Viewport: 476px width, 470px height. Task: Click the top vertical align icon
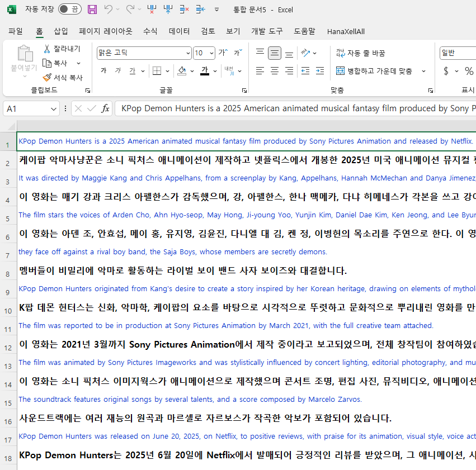coord(260,53)
